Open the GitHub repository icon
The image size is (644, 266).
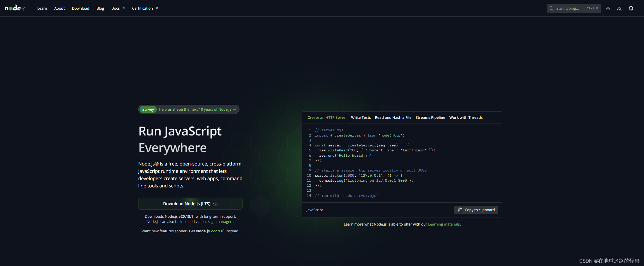click(x=631, y=8)
